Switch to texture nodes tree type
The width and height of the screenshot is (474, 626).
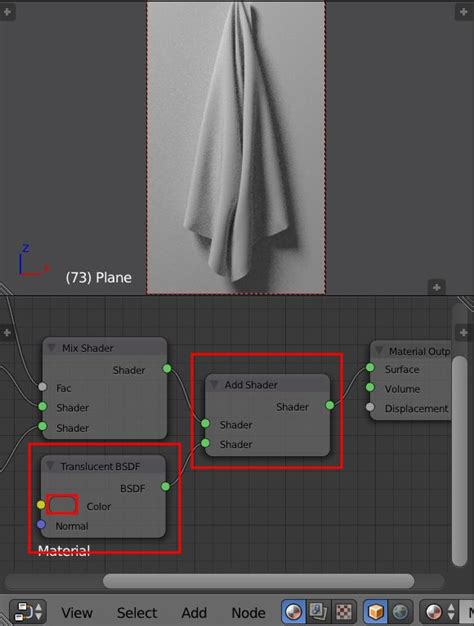(344, 611)
